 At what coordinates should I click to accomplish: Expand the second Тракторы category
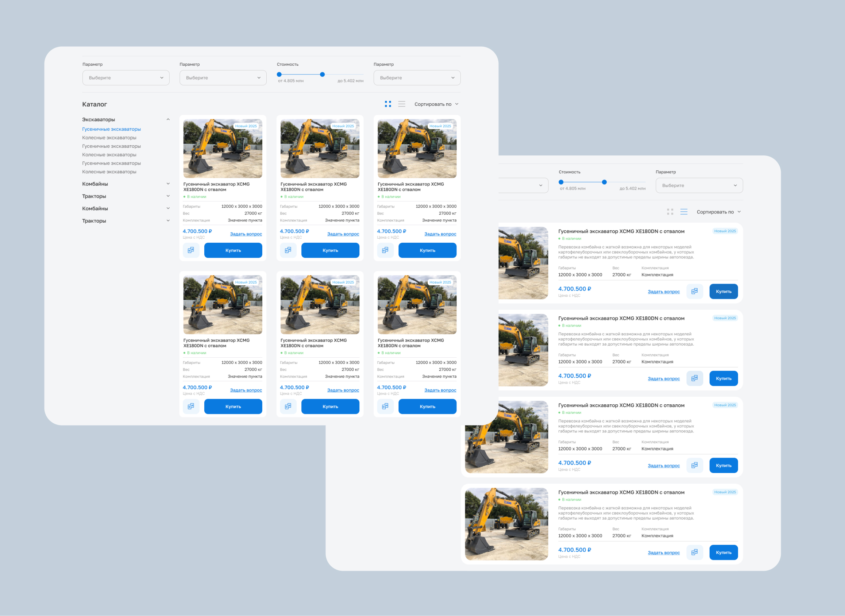(126, 221)
